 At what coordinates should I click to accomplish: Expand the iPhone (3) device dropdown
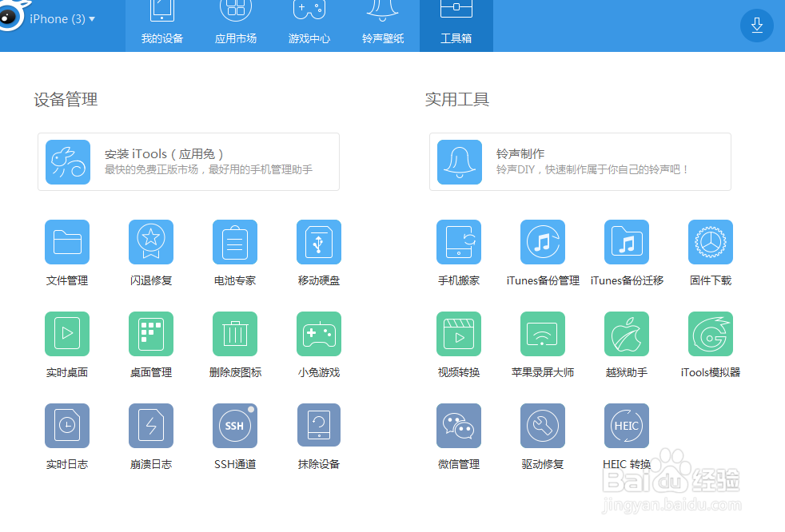[x=62, y=19]
